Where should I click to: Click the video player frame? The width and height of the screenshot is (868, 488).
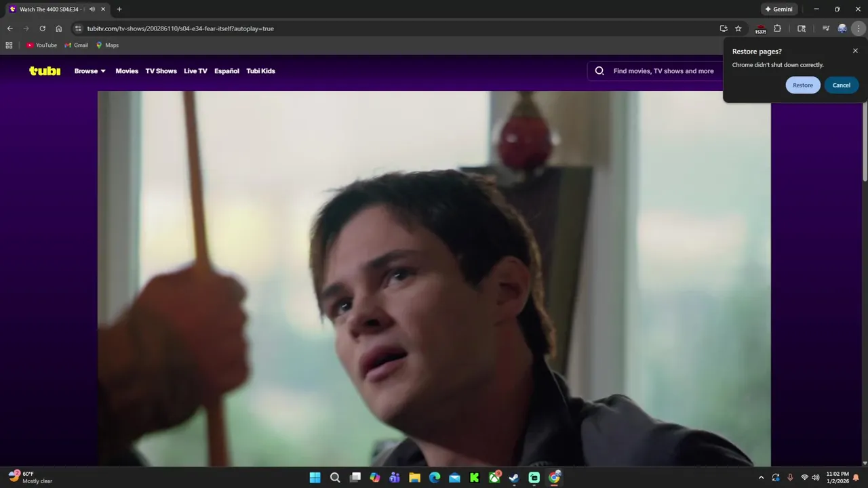coord(434,279)
